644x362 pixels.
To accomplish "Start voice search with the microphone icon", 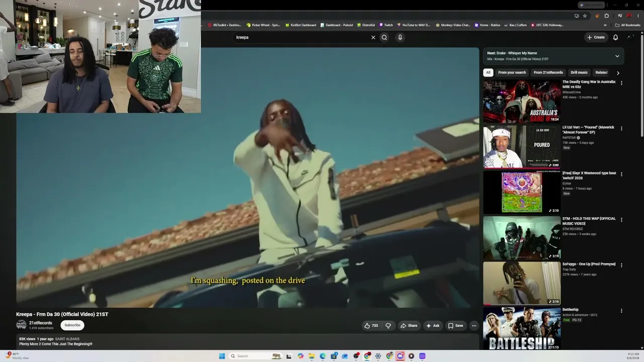I will [x=400, y=37].
